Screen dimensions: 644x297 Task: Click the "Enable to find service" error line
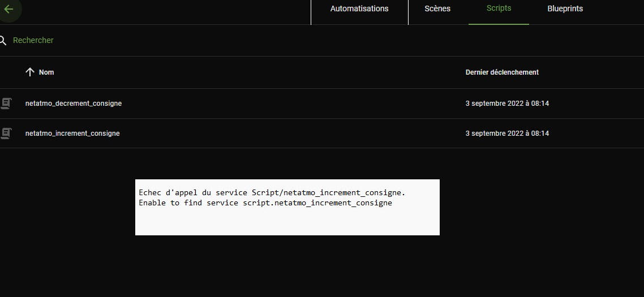[x=265, y=203]
